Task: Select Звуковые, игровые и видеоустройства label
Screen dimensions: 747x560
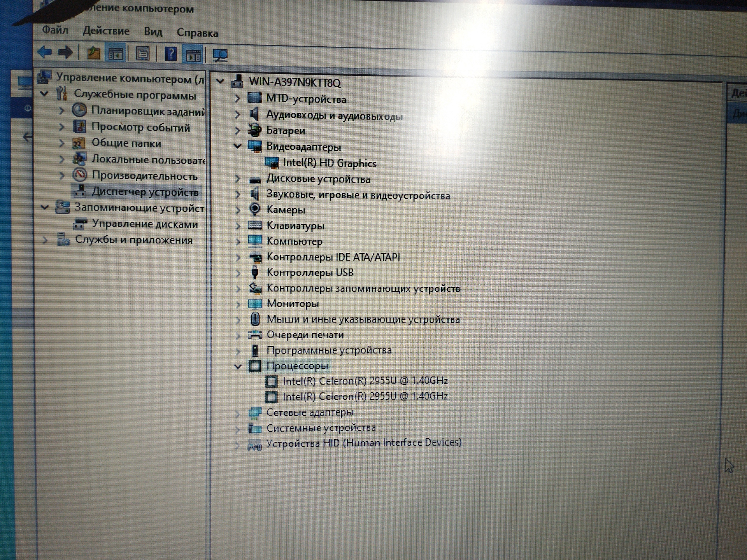Action: click(x=358, y=194)
